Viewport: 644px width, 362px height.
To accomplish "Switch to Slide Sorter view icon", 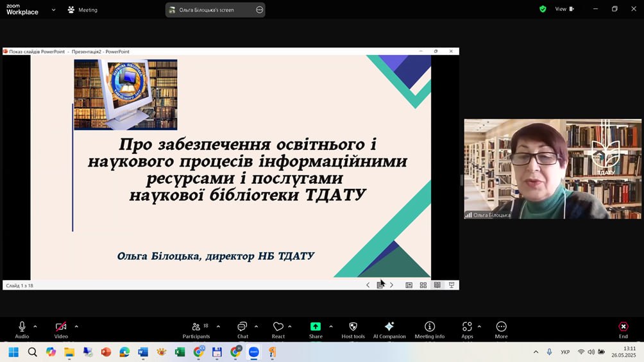I will [x=423, y=285].
